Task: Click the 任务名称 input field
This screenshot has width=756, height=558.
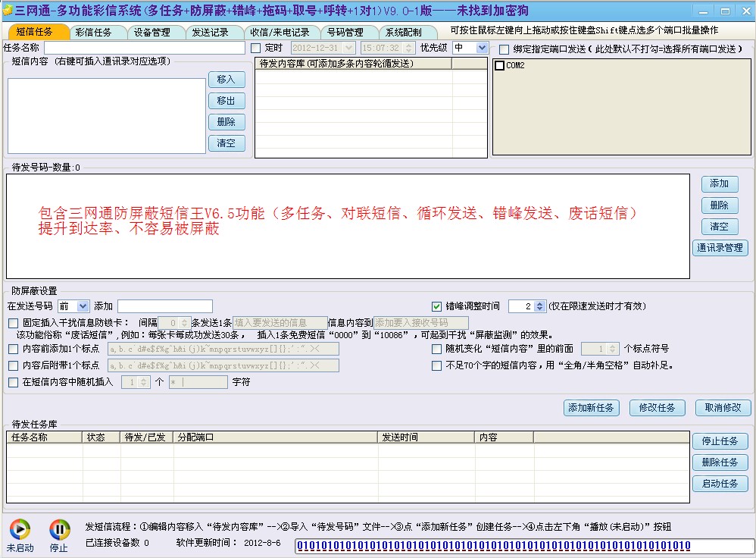Action: (145, 48)
